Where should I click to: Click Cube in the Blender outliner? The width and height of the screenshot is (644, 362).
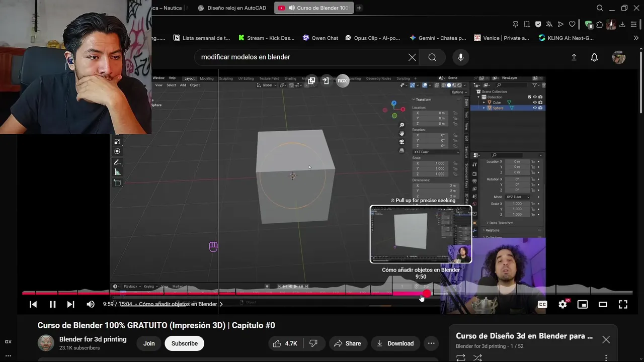[497, 103]
